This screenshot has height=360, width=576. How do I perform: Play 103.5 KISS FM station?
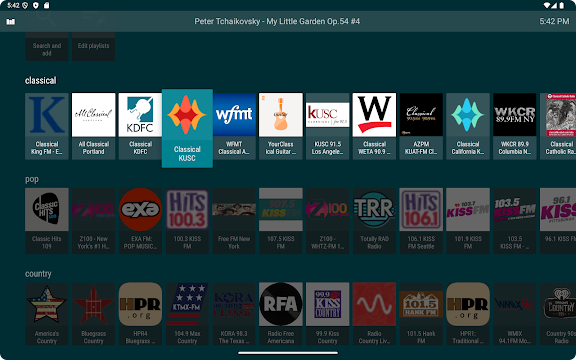[x=515, y=221]
